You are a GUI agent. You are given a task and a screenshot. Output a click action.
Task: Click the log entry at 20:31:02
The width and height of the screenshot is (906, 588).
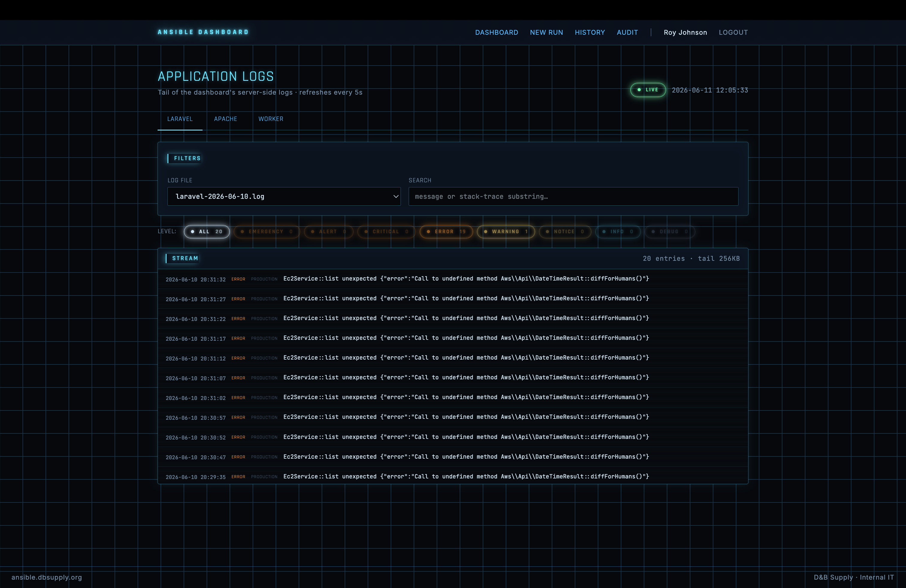[x=453, y=398]
